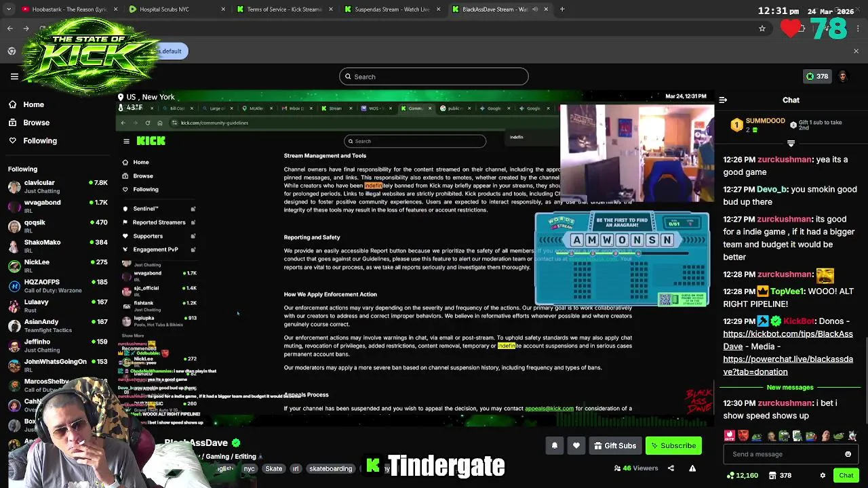Click Home in the streamed Kick sidebar
868x488 pixels.
(135, 162)
